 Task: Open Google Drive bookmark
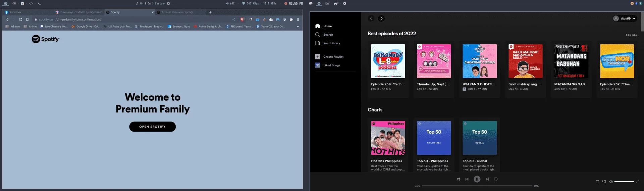tap(86, 27)
